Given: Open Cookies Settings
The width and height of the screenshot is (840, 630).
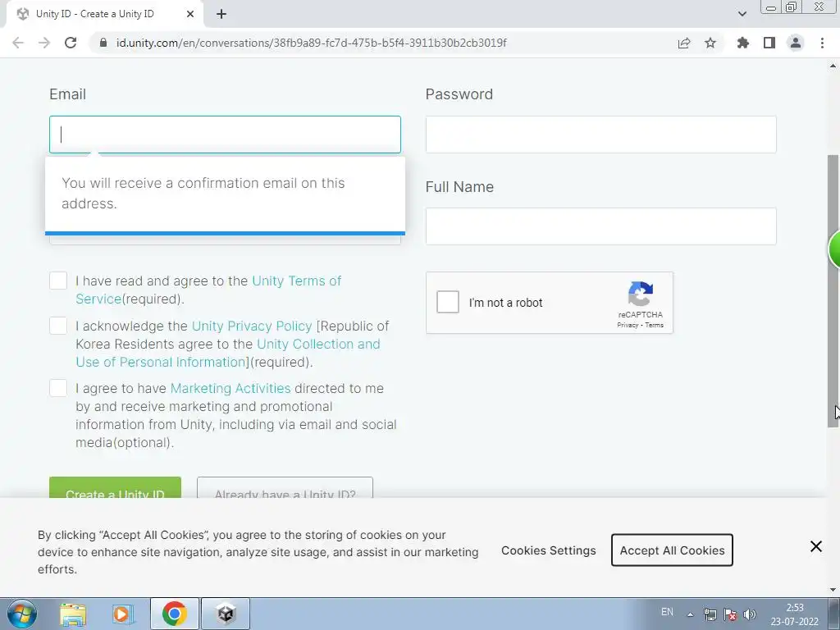Looking at the screenshot, I should point(549,550).
